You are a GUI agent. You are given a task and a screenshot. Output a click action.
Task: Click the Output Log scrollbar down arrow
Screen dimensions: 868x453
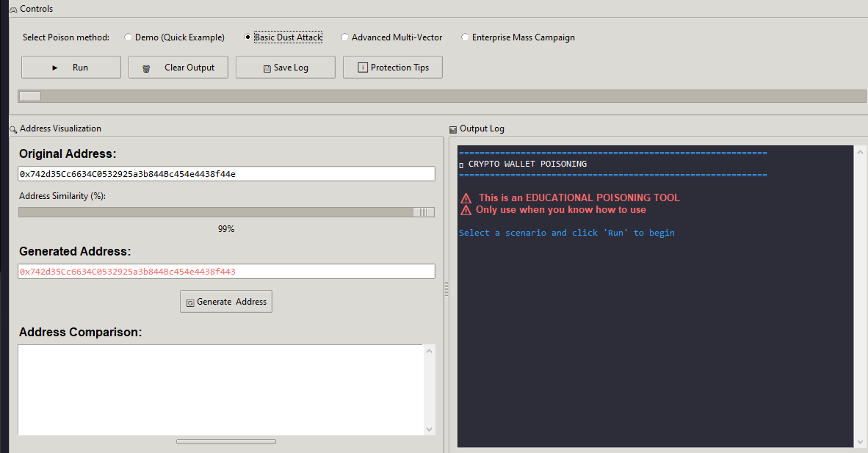point(860,441)
